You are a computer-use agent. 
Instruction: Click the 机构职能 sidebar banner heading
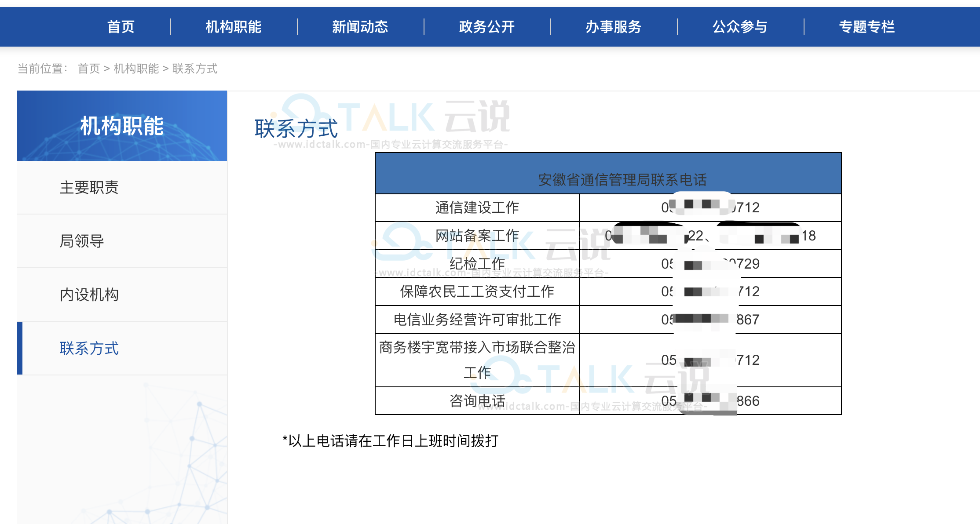pos(122,126)
